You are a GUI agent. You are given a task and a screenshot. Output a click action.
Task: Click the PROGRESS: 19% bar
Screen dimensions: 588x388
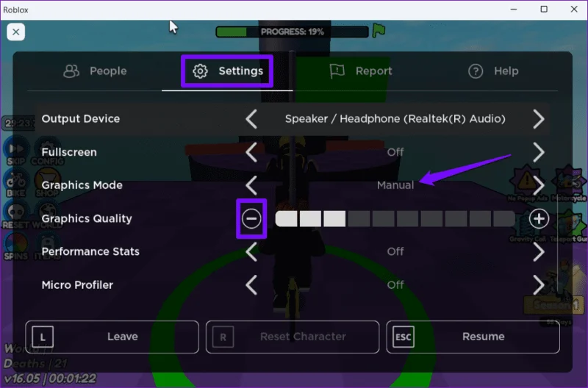292,32
